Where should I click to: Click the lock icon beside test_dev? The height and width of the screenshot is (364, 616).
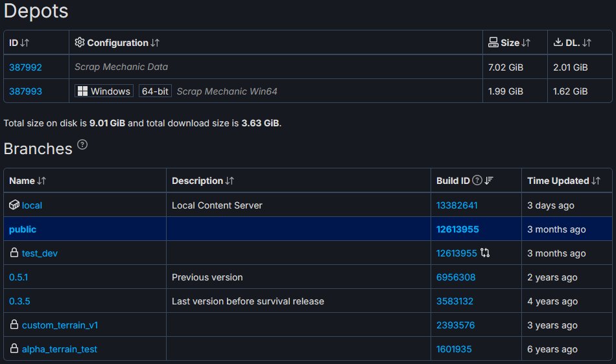tap(14, 253)
